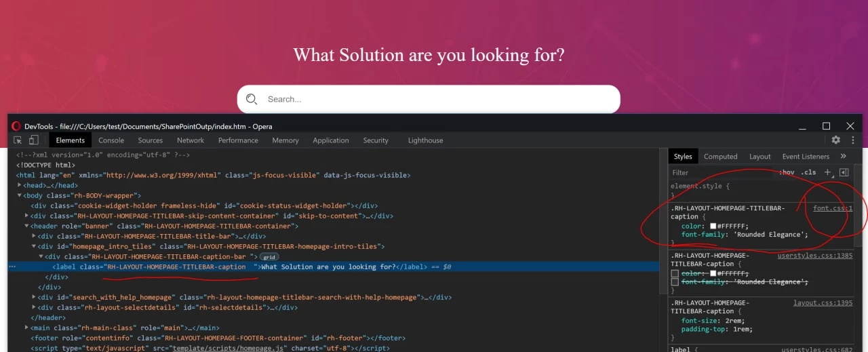This screenshot has height=352, width=868.
Task: Select the Styles sidebar tab
Action: click(683, 156)
